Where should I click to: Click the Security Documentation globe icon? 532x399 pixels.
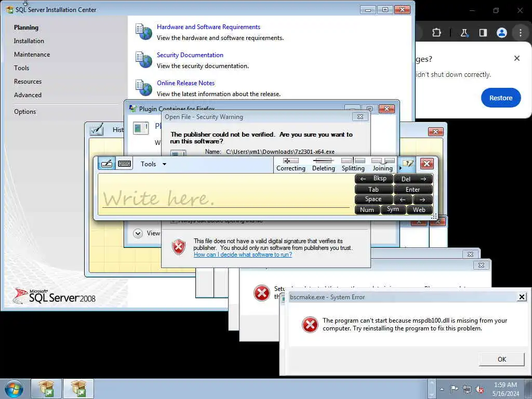pos(144,60)
